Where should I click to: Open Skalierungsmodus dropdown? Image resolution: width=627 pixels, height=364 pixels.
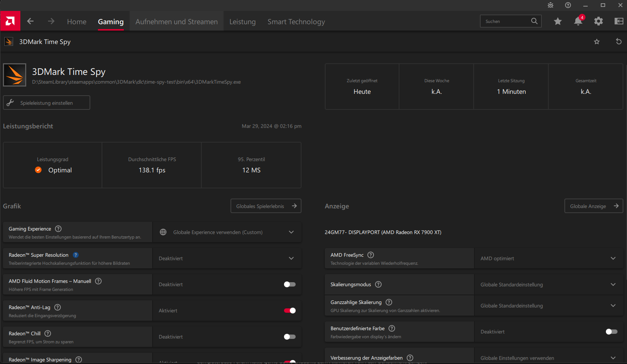coord(549,284)
